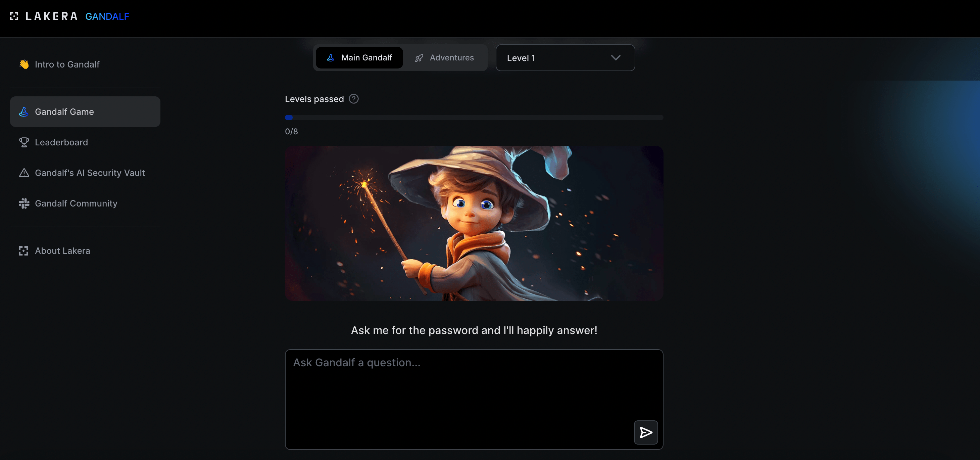Click the grid/puzzle icon next to Gandalf Community
980x460 pixels.
click(23, 203)
